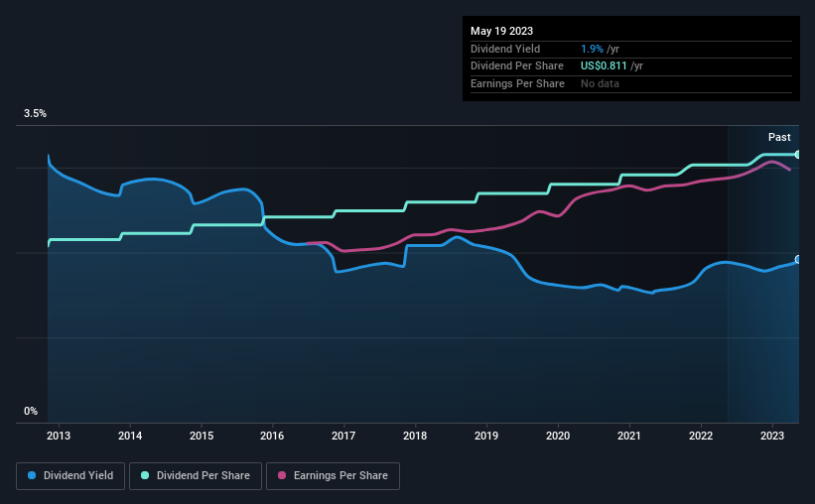Screen dimensions: 815x504
Task: Click the teal dot in the Dividend Per Share legend
Action: coord(145,476)
